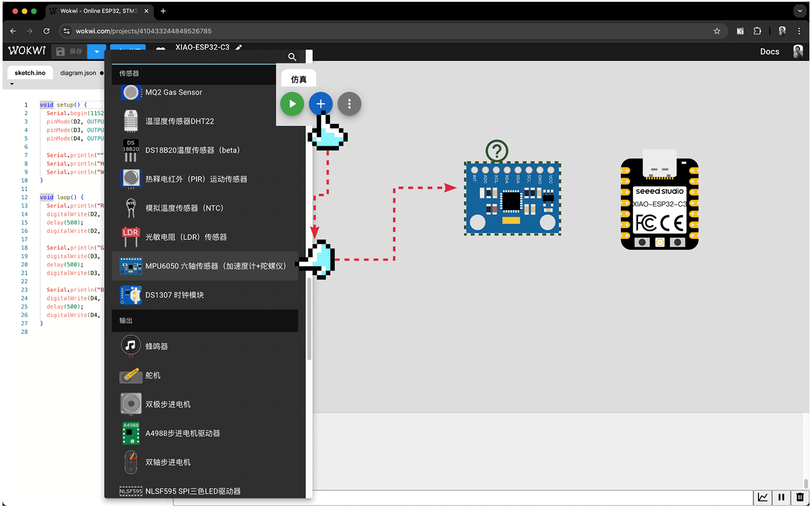Click the 传感器 category header
812x507 pixels.
point(205,74)
